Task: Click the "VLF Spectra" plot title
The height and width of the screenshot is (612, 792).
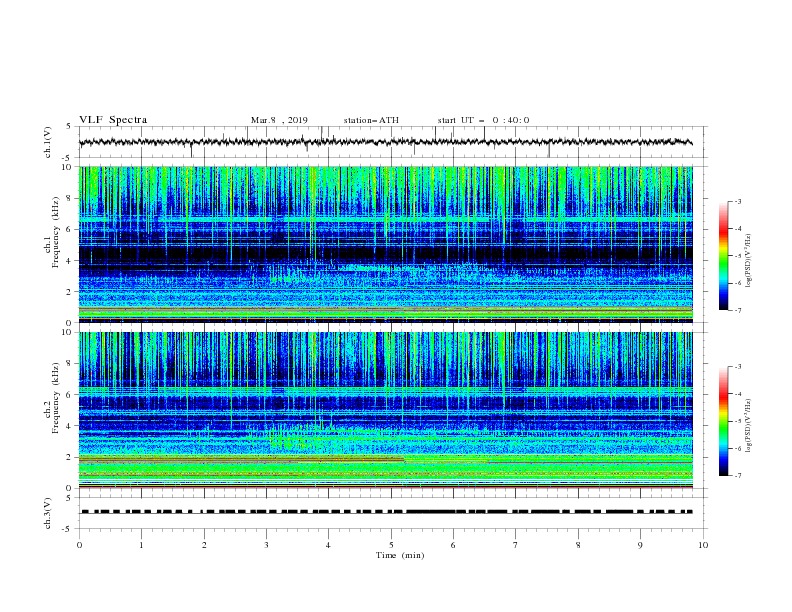Action: point(113,120)
